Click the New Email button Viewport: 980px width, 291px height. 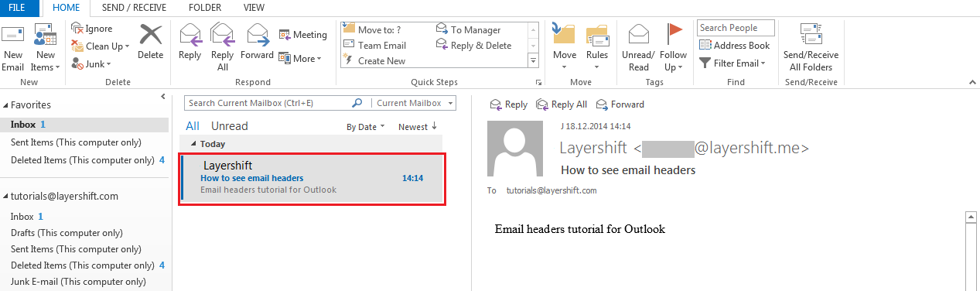pos(13,48)
